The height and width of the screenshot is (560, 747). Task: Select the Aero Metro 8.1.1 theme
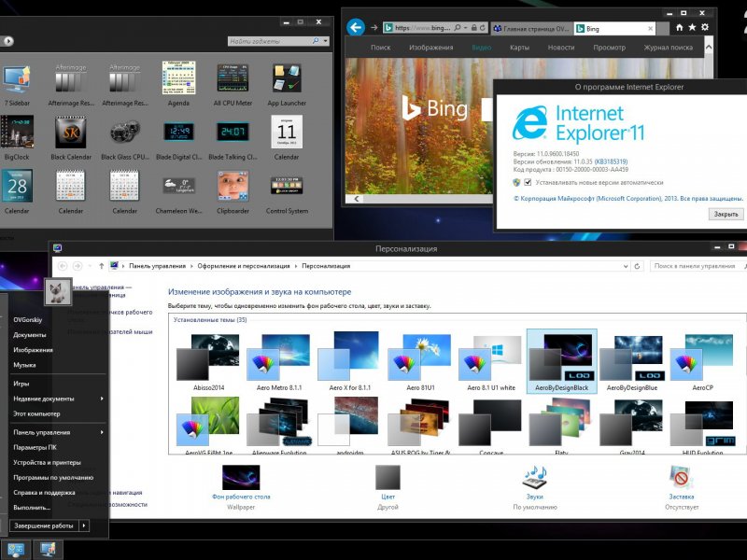coord(279,362)
